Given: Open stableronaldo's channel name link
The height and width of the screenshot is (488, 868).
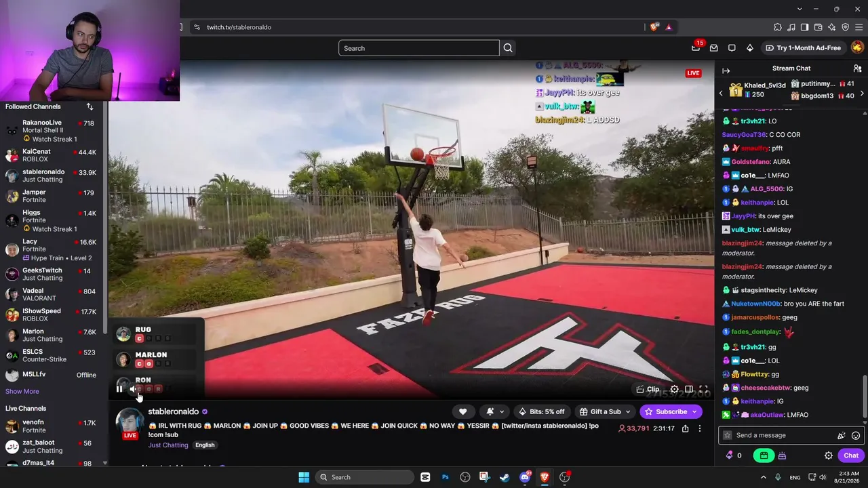Looking at the screenshot, I should pyautogui.click(x=174, y=411).
